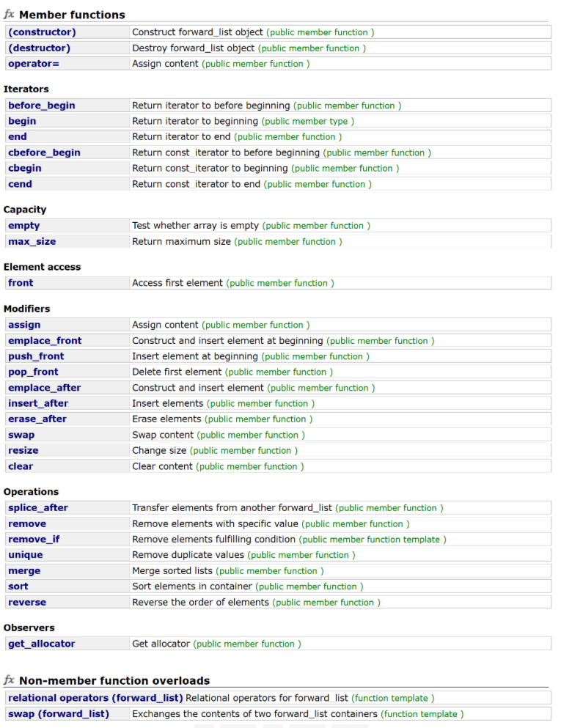Open the get_allocator observer link

[x=41, y=644]
